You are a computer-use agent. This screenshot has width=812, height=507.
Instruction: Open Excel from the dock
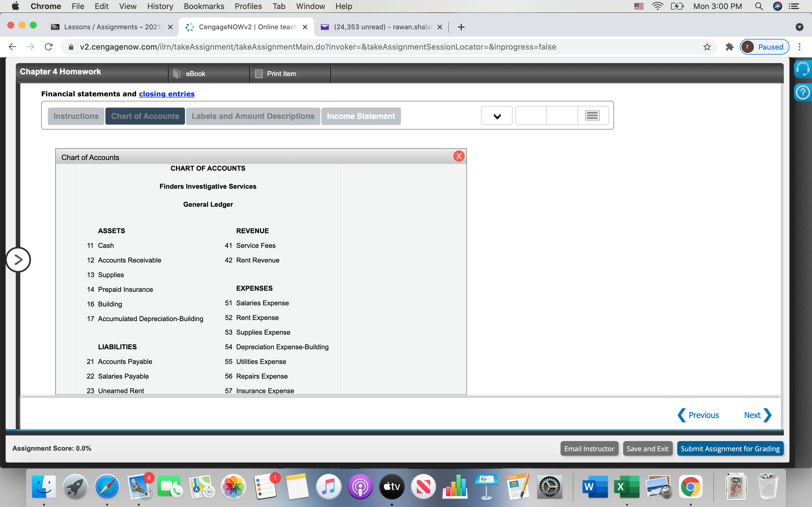click(626, 486)
